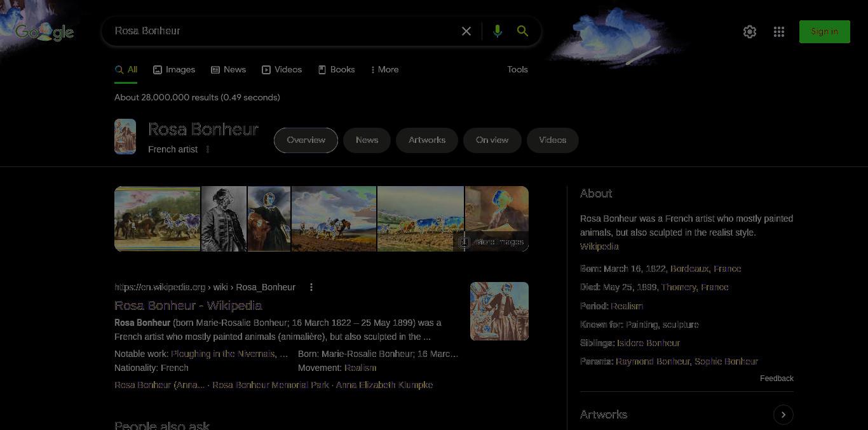
Task: Select the All search tab
Action: pos(126,70)
